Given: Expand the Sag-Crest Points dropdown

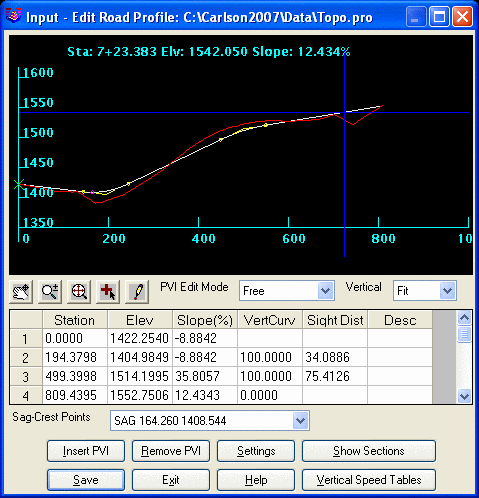Looking at the screenshot, I should 210,421.
